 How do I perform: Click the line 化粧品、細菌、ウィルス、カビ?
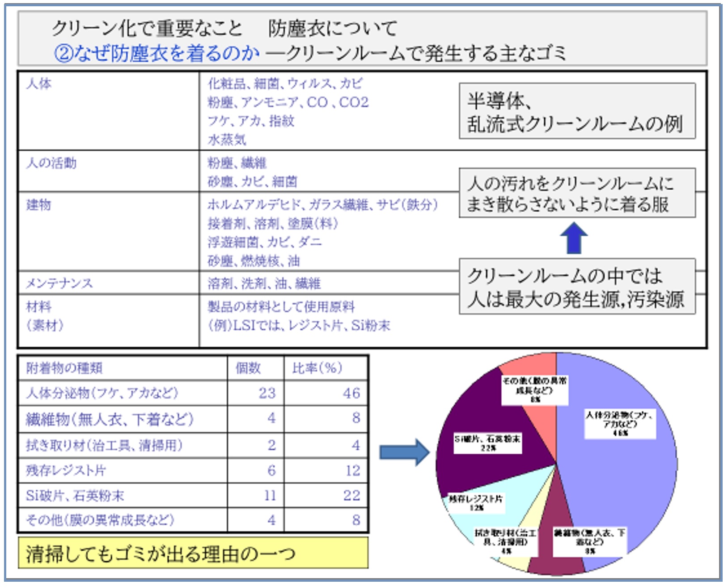point(285,84)
